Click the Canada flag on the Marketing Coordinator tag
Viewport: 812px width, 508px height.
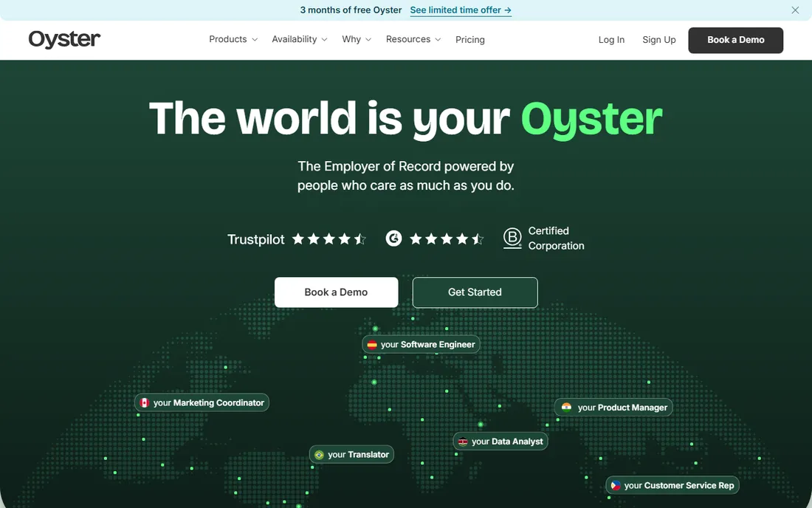(x=145, y=402)
